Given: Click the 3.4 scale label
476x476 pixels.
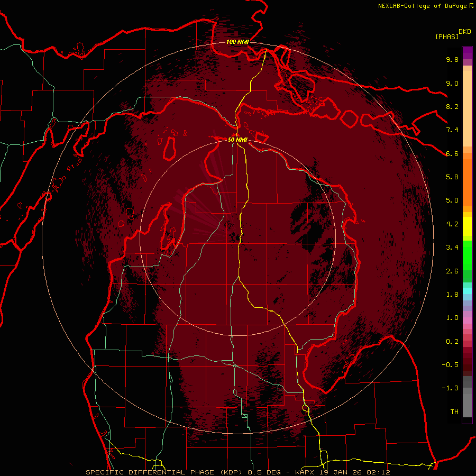Looking at the screenshot, I should click(452, 248).
